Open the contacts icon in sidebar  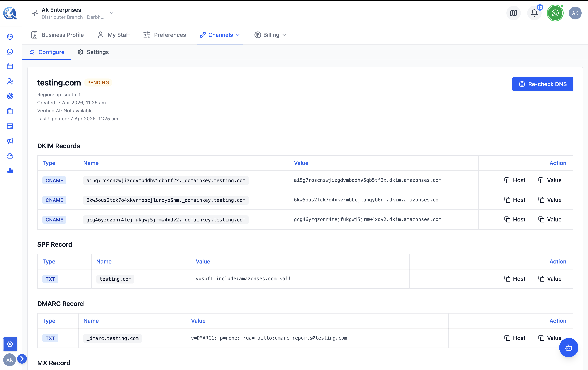pos(10,81)
